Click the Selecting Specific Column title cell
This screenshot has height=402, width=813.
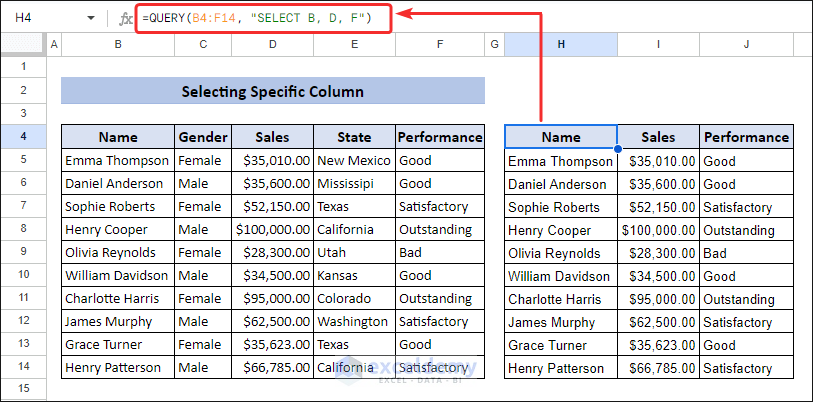click(272, 91)
